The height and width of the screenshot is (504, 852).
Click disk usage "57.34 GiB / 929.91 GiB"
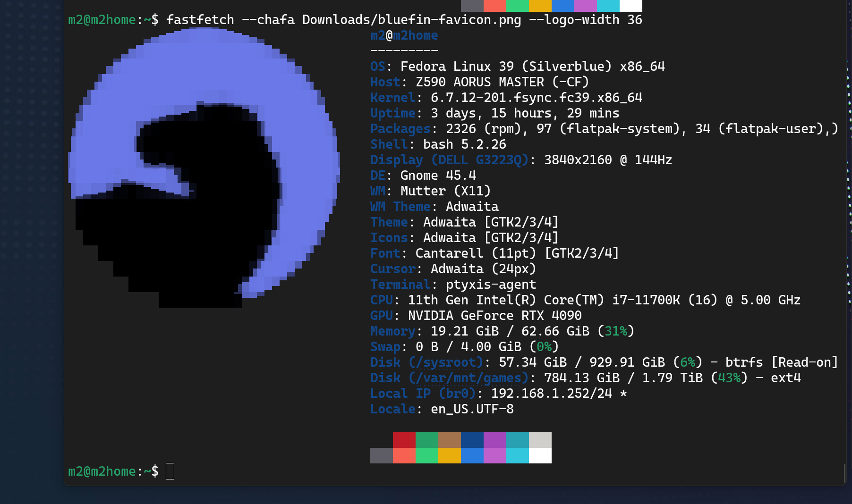(582, 362)
